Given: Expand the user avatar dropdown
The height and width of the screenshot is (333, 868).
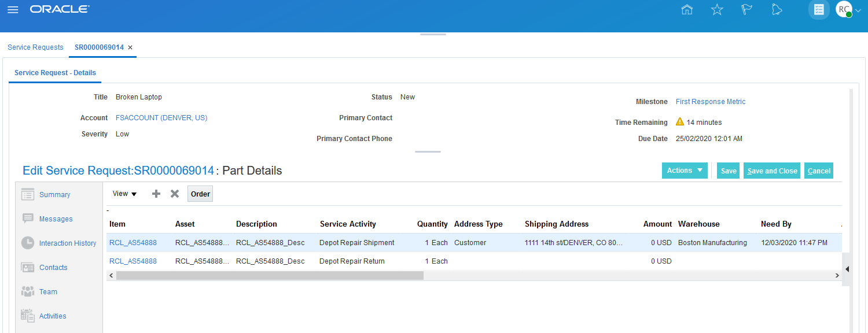Looking at the screenshot, I should tap(858, 9).
